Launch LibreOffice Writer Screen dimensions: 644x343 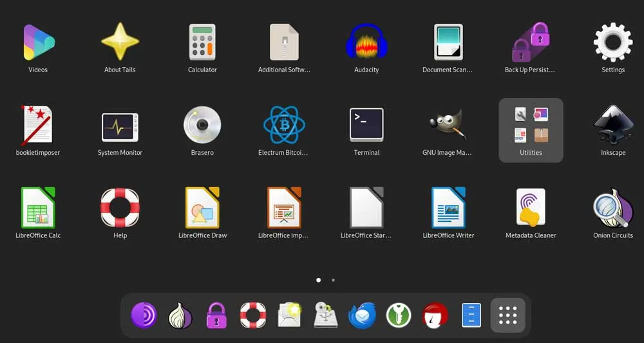(448, 208)
